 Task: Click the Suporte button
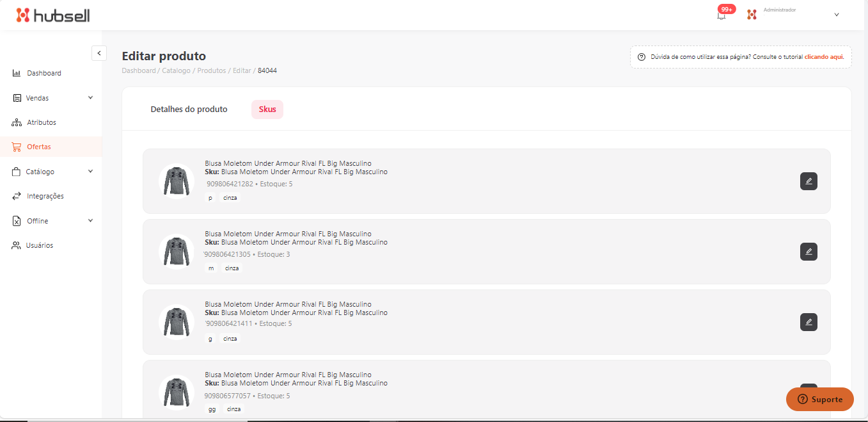(x=819, y=399)
